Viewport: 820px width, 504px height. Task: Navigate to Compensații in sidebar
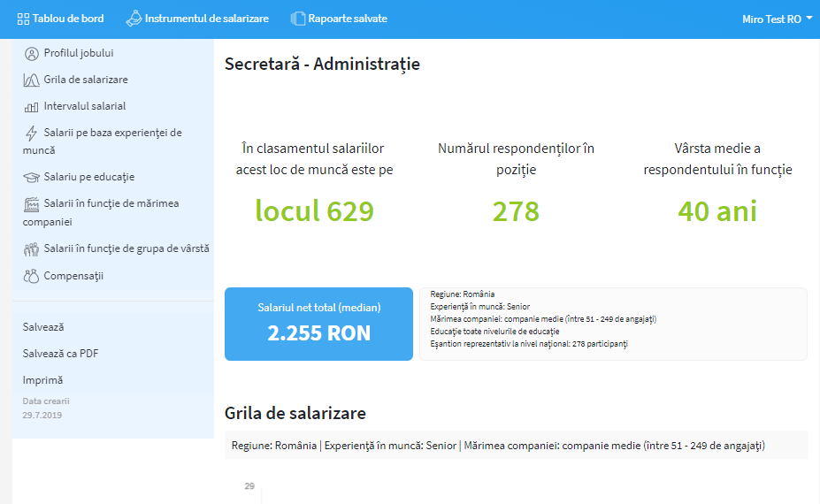73,276
